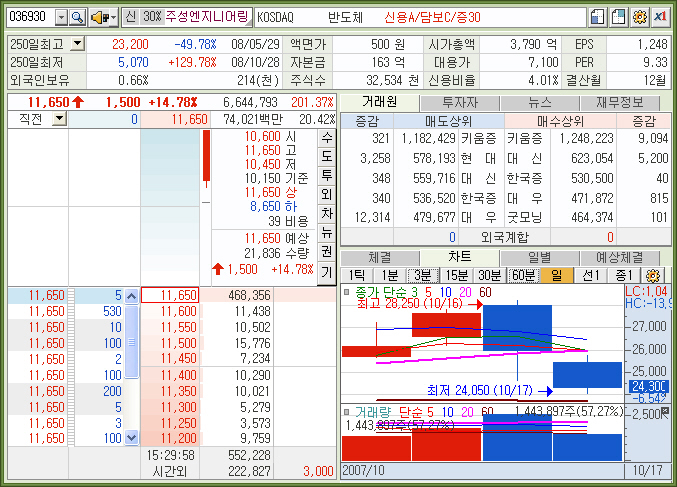Image resolution: width=677 pixels, height=487 pixels.
Task: Click the stock search magnifier icon
Action: [77, 17]
